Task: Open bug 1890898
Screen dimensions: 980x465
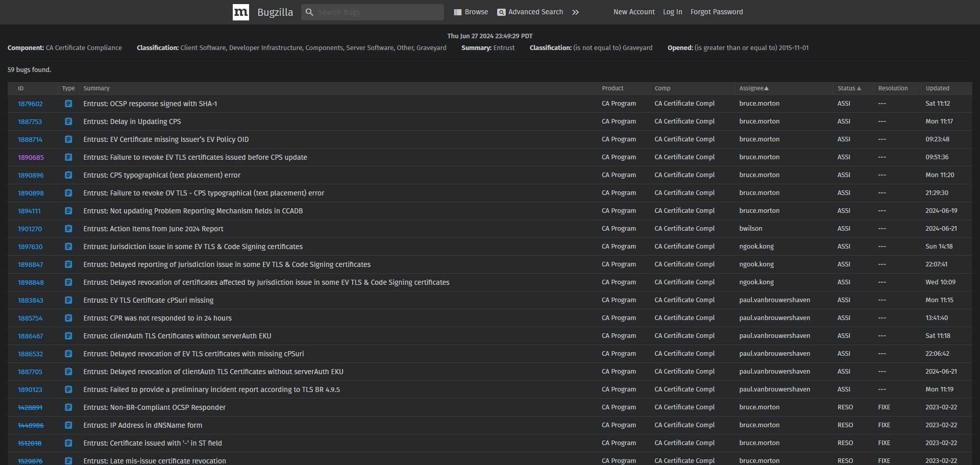Action: click(x=31, y=193)
